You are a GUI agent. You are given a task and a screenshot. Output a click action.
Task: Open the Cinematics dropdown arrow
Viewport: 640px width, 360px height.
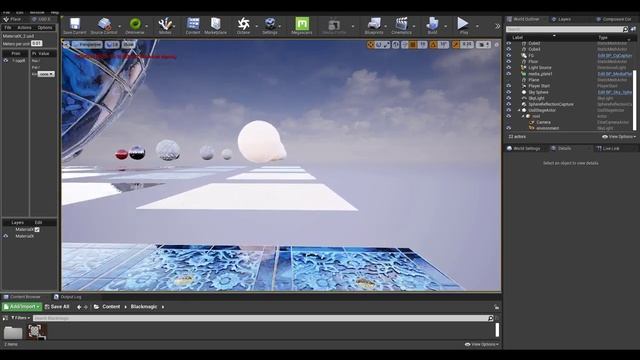[x=415, y=26]
